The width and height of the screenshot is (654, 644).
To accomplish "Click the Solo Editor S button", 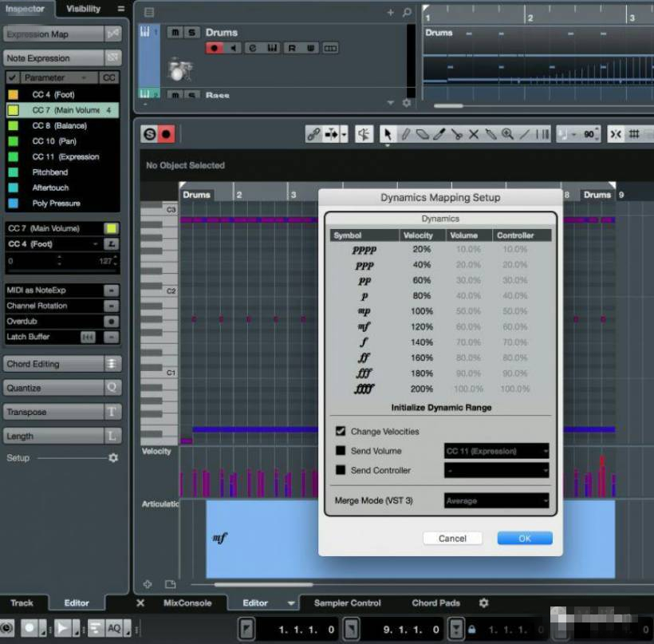I will click(x=149, y=135).
